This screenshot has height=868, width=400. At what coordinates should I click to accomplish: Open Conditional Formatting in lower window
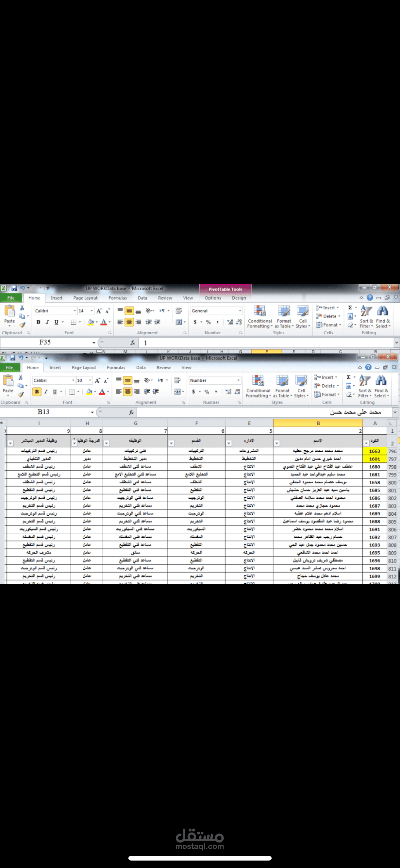[x=258, y=386]
